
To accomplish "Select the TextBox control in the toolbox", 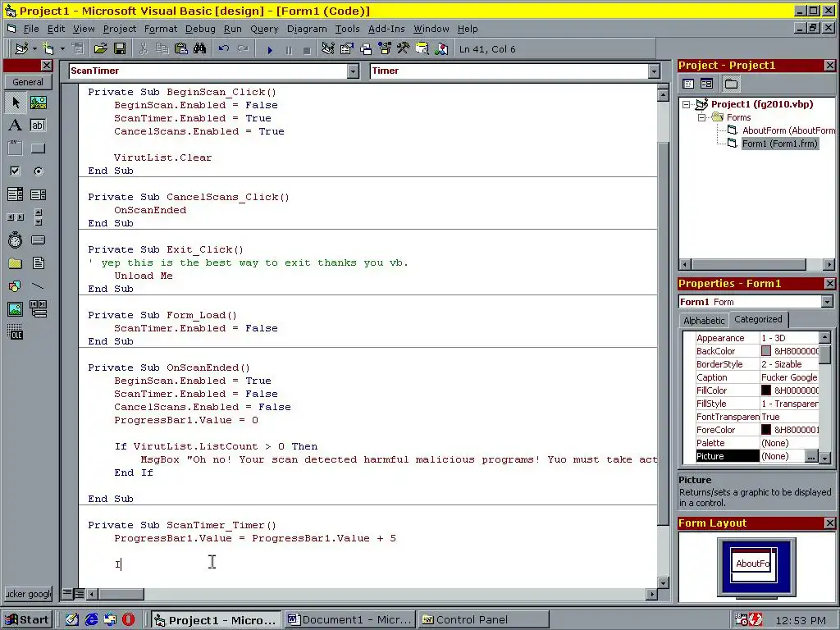I will (x=38, y=126).
